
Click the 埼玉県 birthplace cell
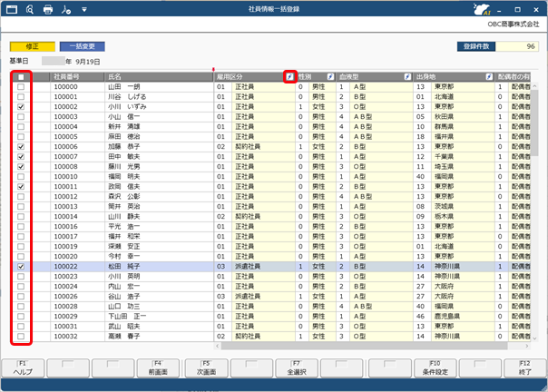(463, 166)
